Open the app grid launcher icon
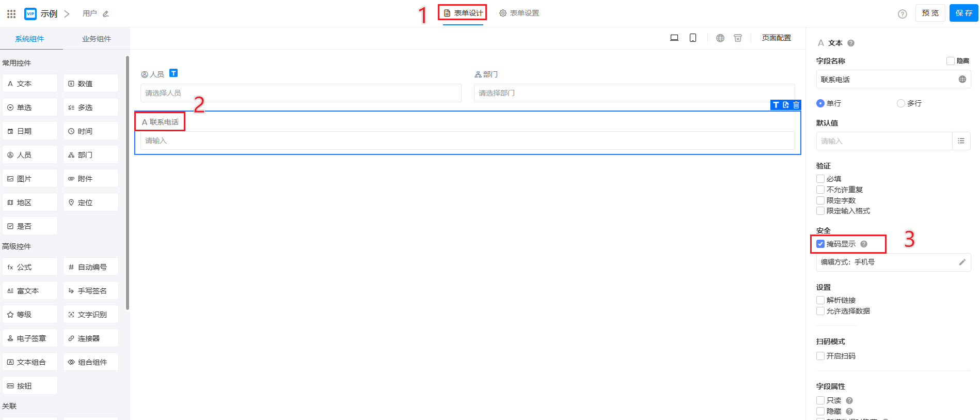 (x=11, y=14)
